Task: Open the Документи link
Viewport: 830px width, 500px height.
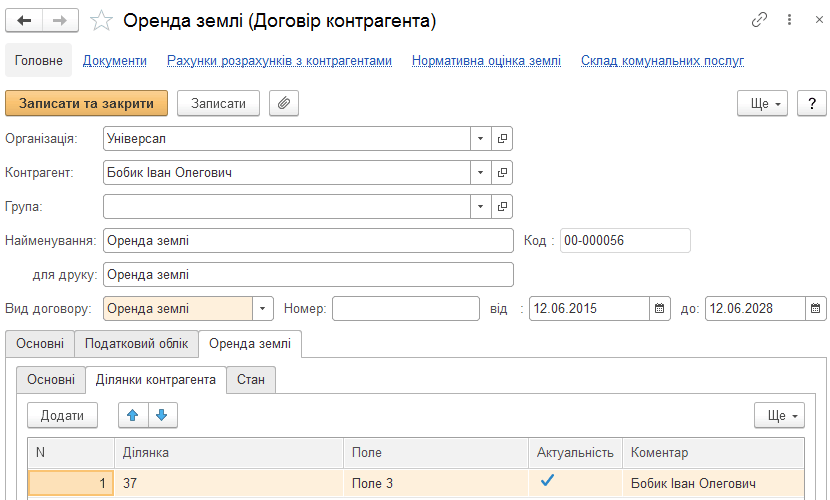Action: [x=114, y=61]
